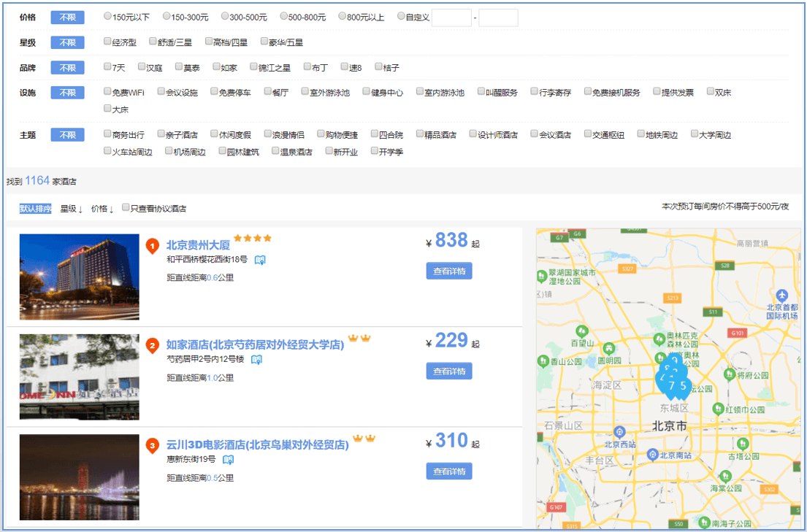The image size is (807, 532).
Task: Click 圆明园 icon on map
Action: click(x=609, y=349)
